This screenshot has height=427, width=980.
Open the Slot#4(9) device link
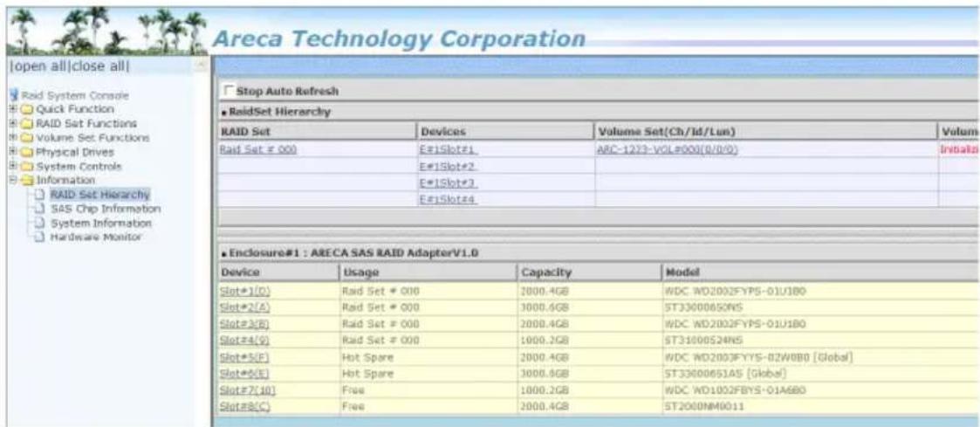[245, 341]
